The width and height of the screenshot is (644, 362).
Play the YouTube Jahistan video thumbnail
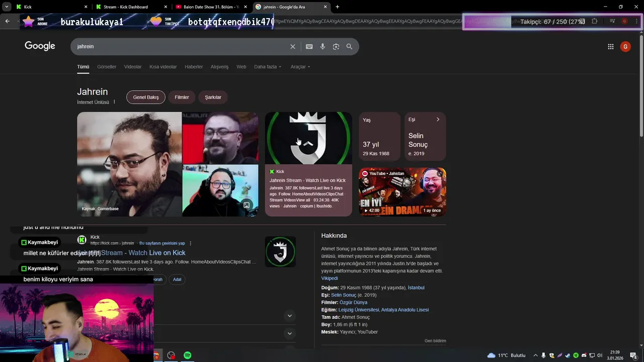pyautogui.click(x=403, y=192)
